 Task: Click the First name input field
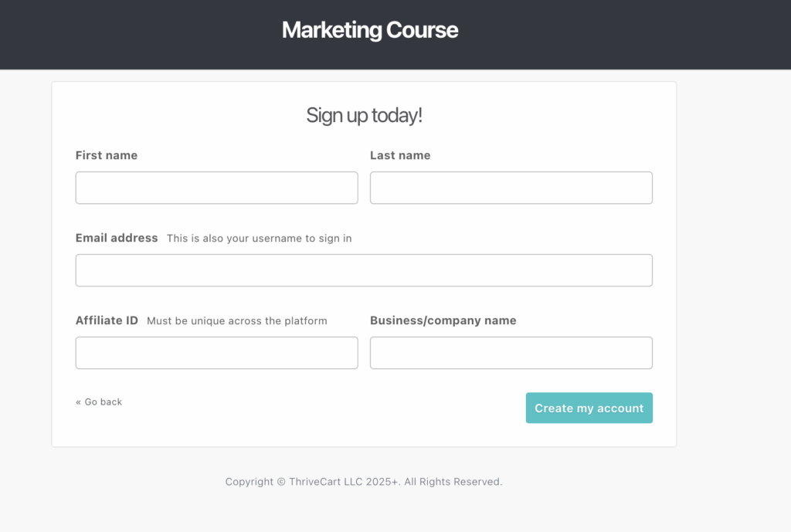pyautogui.click(x=216, y=188)
